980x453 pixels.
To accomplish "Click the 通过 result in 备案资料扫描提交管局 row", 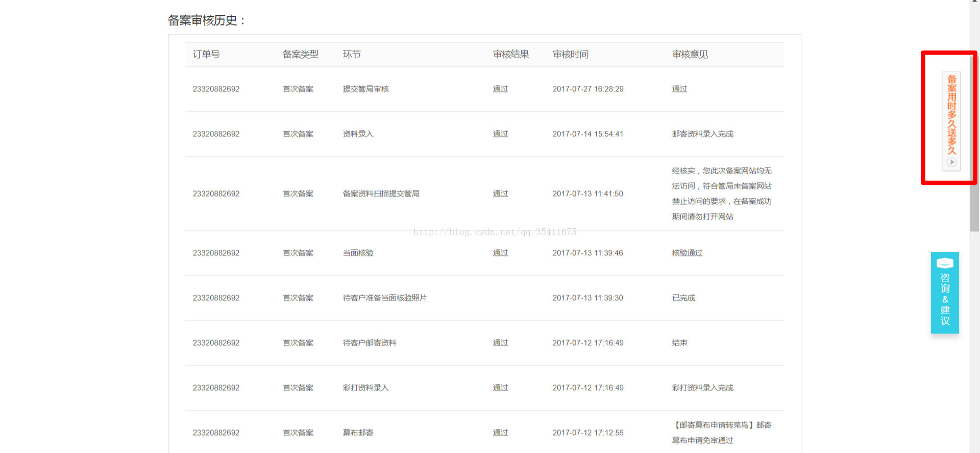I will pyautogui.click(x=501, y=194).
